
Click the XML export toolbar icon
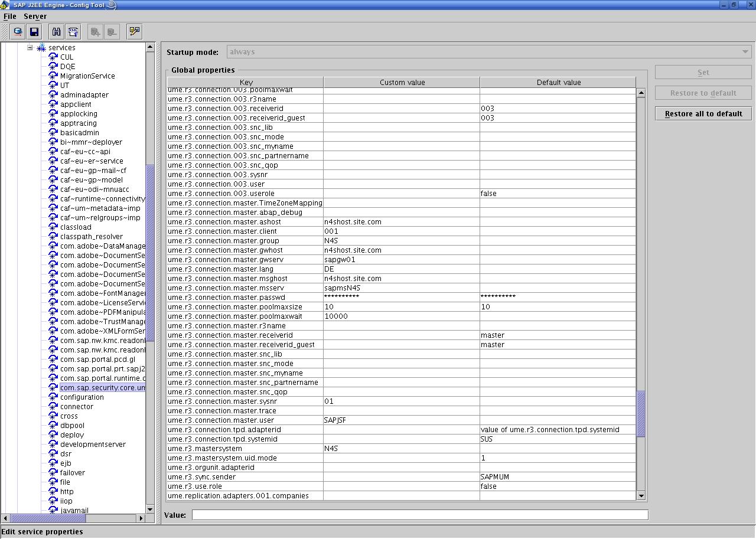pos(73,32)
